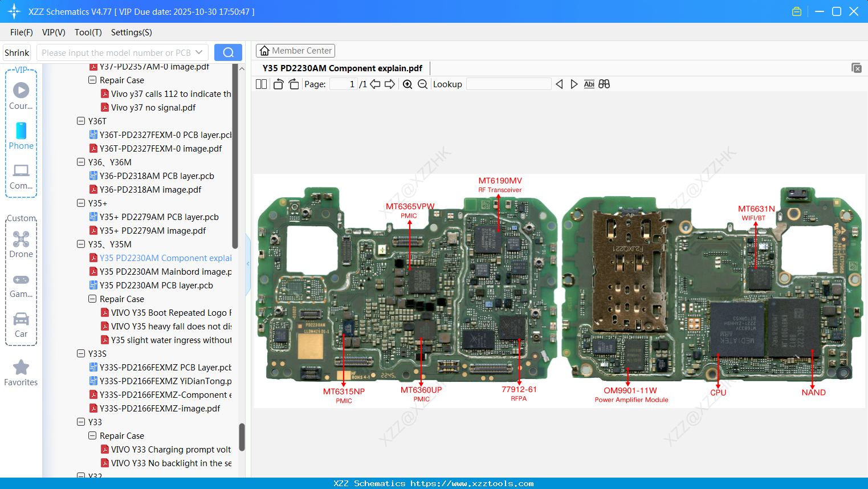Image resolution: width=868 pixels, height=489 pixels.
Task: Click the Shrink button
Action: [x=17, y=52]
